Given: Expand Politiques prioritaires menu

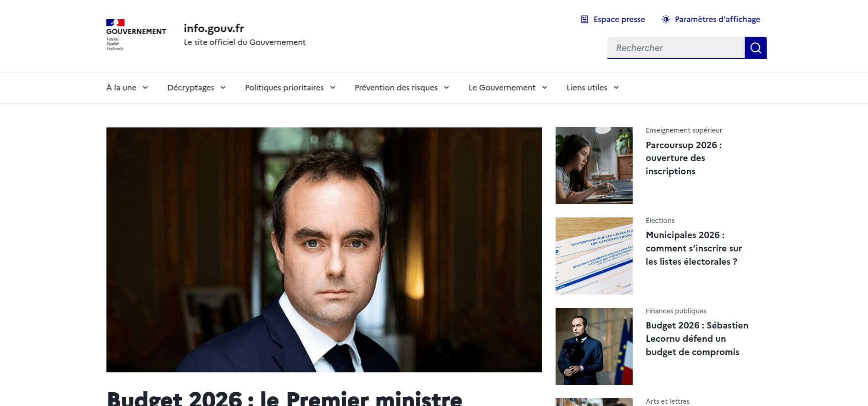Looking at the screenshot, I should pos(290,88).
